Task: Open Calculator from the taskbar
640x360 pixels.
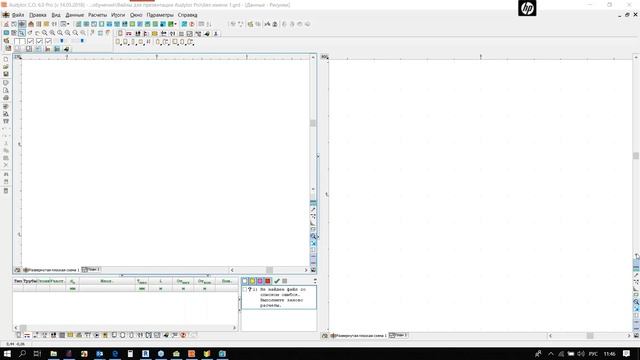Action: pyautogui.click(x=130, y=353)
